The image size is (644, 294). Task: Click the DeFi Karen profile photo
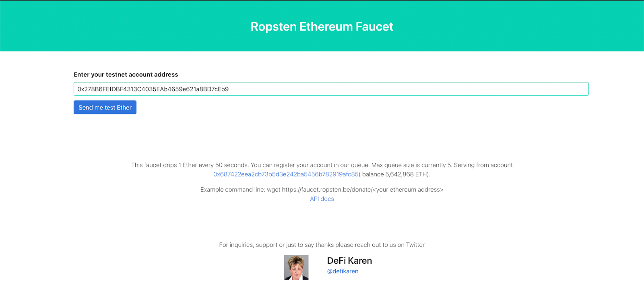click(x=296, y=267)
